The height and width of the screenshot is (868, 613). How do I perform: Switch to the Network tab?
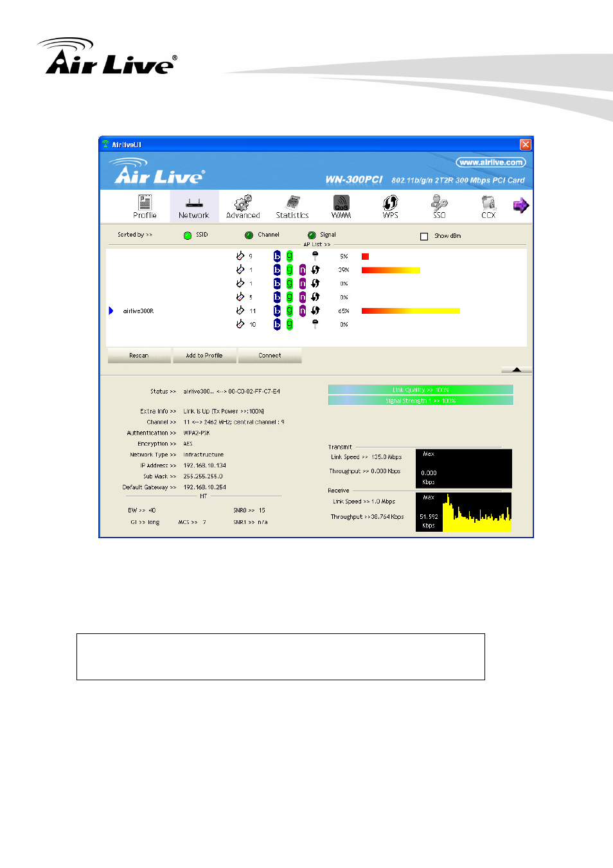[x=194, y=206]
